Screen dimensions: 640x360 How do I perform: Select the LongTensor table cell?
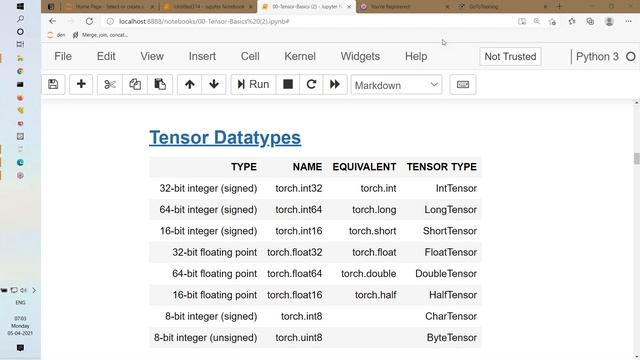click(451, 209)
